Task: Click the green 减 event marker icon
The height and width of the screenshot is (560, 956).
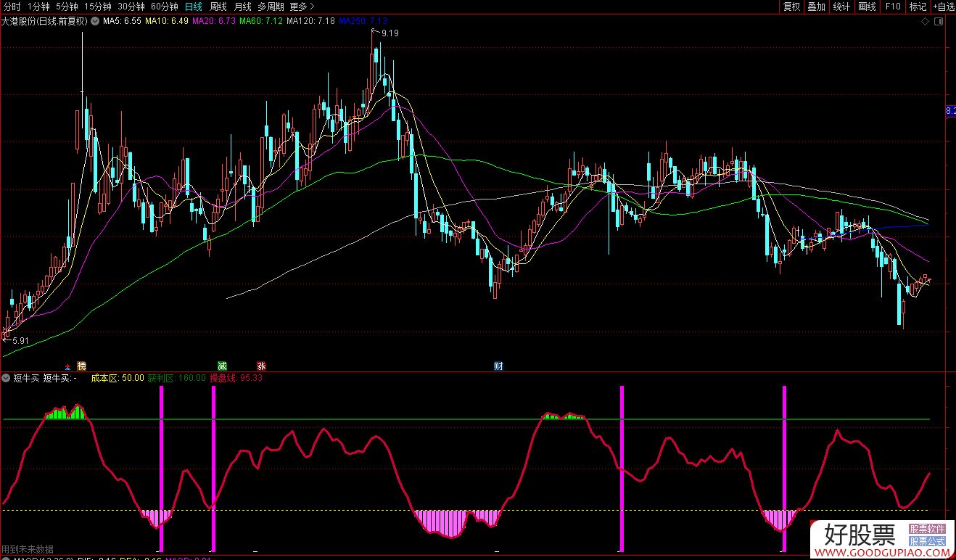Action: pos(223,366)
